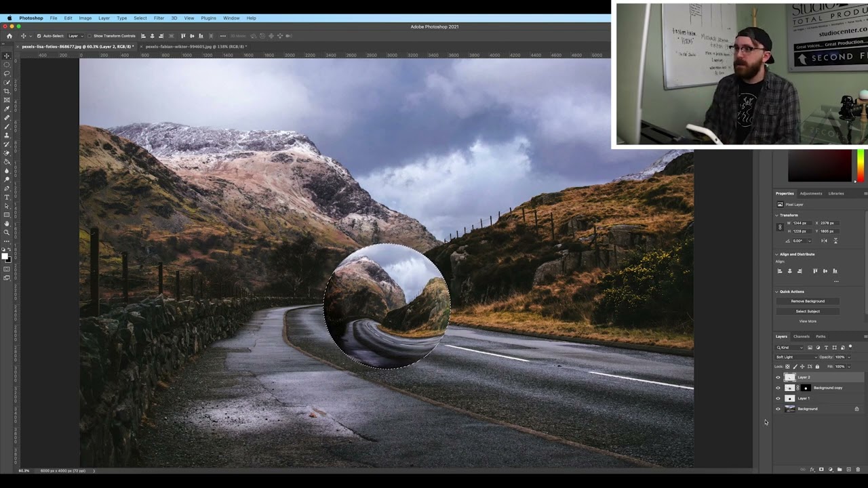Screen dimensions: 868x488
Task: Click more align options three dots in Properties
Action: (836, 281)
